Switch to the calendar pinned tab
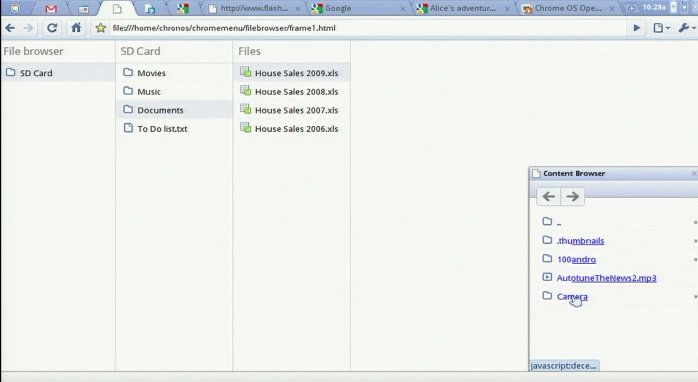This screenshot has width=698, height=382. tap(83, 8)
